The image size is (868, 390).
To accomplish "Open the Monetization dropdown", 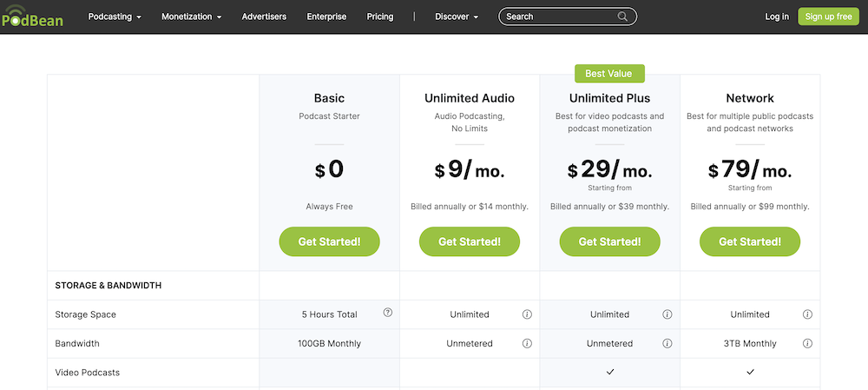I will click(x=191, y=17).
